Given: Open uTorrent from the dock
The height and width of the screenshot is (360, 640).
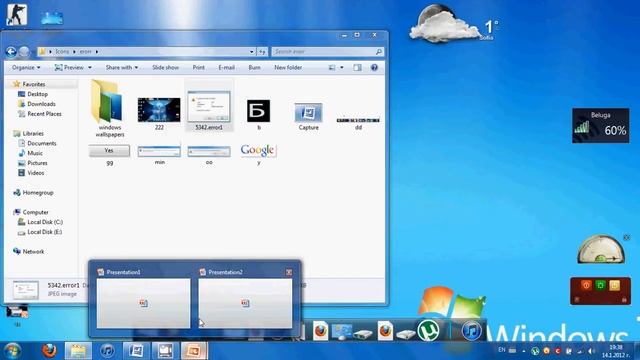Looking at the screenshot, I should click(x=428, y=330).
